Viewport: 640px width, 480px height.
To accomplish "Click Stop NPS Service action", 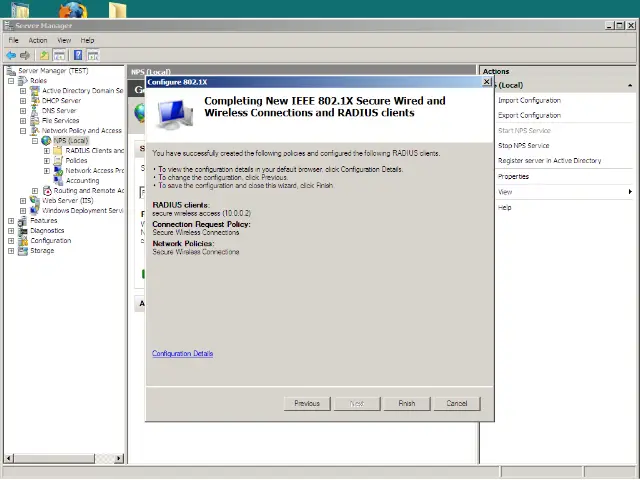I will pos(524,146).
